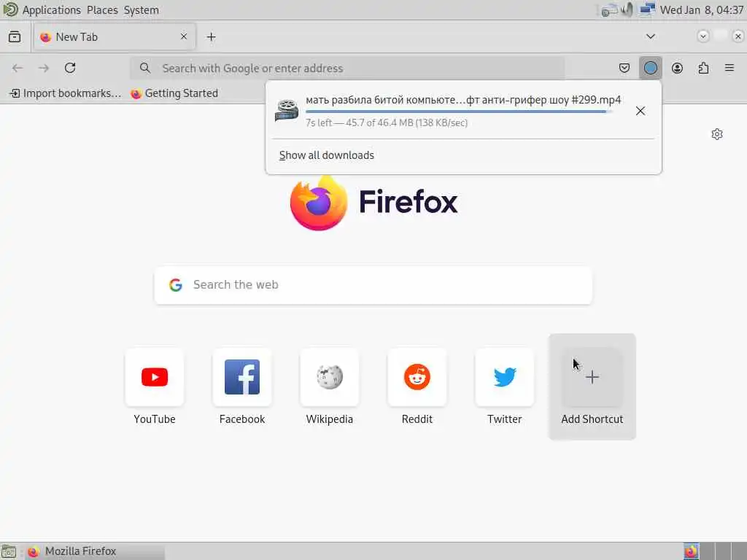This screenshot has width=747, height=560.
Task: Minimize the Firefox window
Action: point(703,36)
